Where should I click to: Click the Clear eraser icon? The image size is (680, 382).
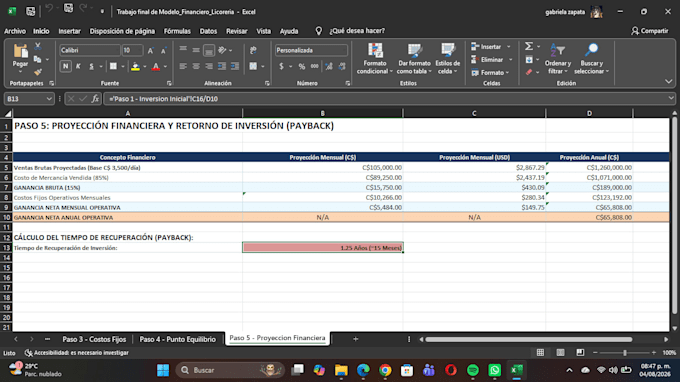(529, 72)
